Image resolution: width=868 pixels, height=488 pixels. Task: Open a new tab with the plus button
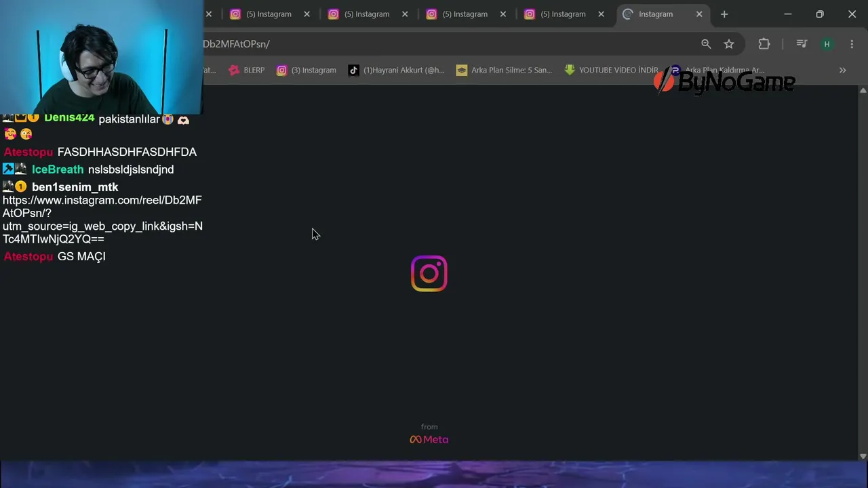point(724,14)
